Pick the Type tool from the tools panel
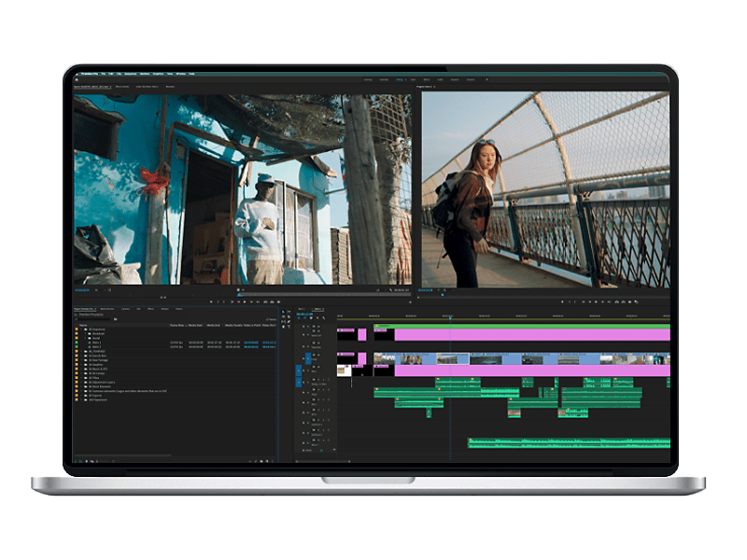Viewport: 747px width, 560px height. (289, 327)
